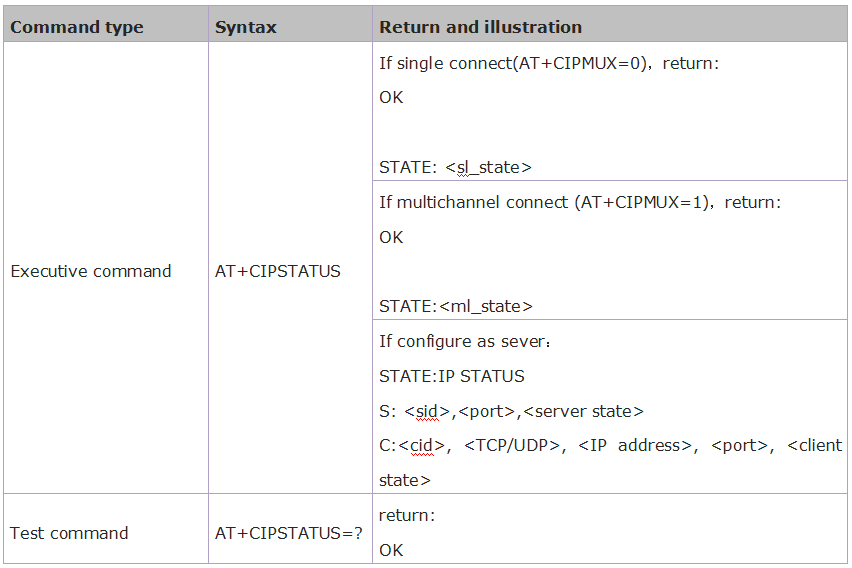Image resolution: width=852 pixels, height=568 pixels.
Task: Click the "Command type" column header
Action: click(77, 27)
